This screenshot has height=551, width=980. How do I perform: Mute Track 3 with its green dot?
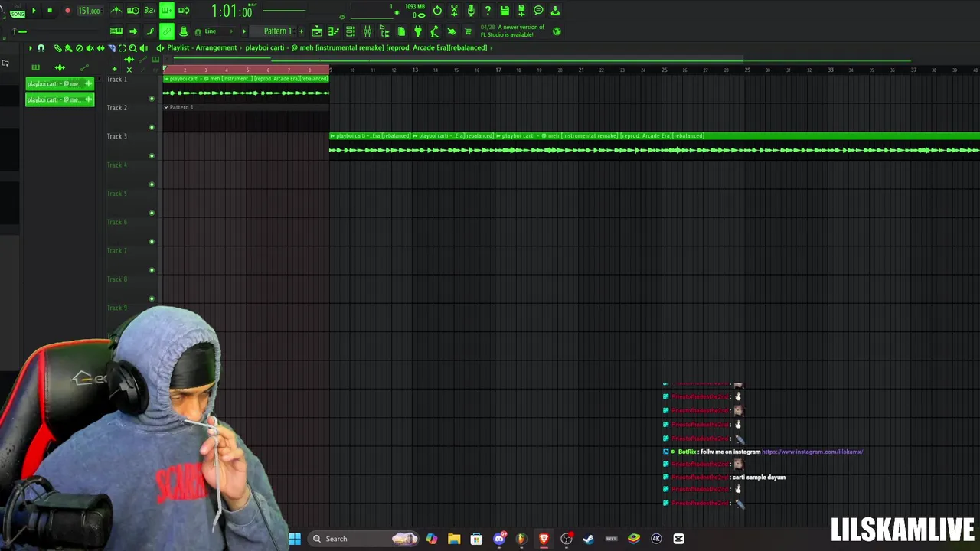152,156
